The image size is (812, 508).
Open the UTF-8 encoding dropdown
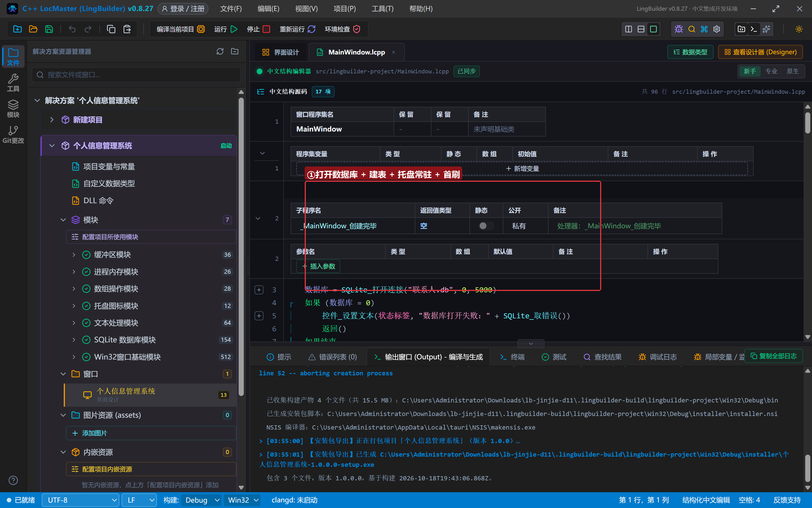pyautogui.click(x=81, y=500)
